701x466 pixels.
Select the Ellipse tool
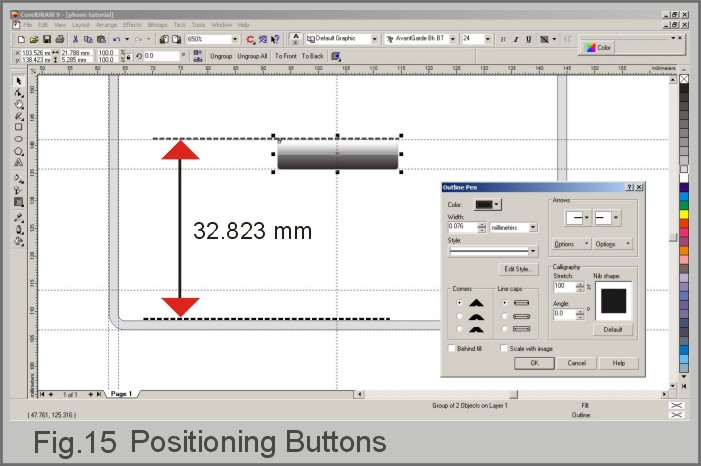[x=18, y=139]
